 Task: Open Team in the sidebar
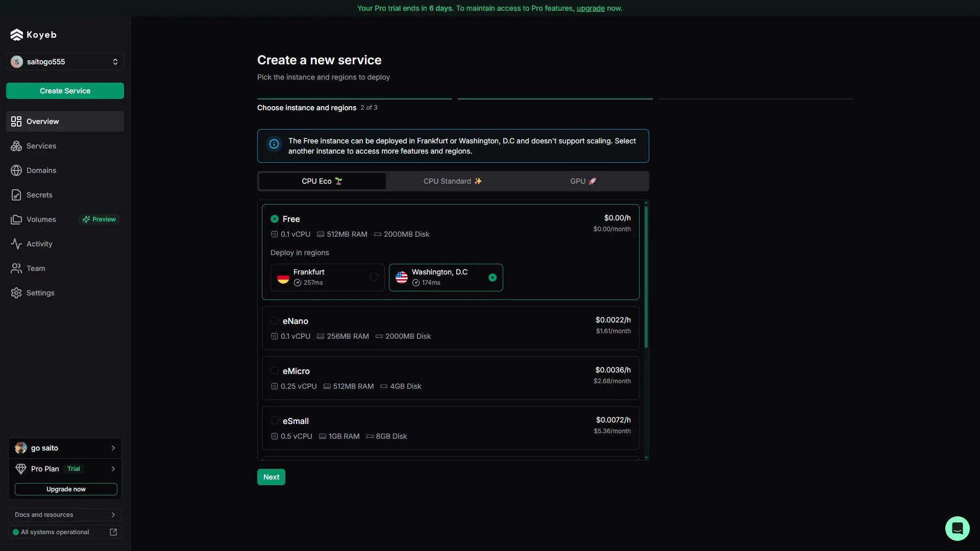click(x=65, y=268)
